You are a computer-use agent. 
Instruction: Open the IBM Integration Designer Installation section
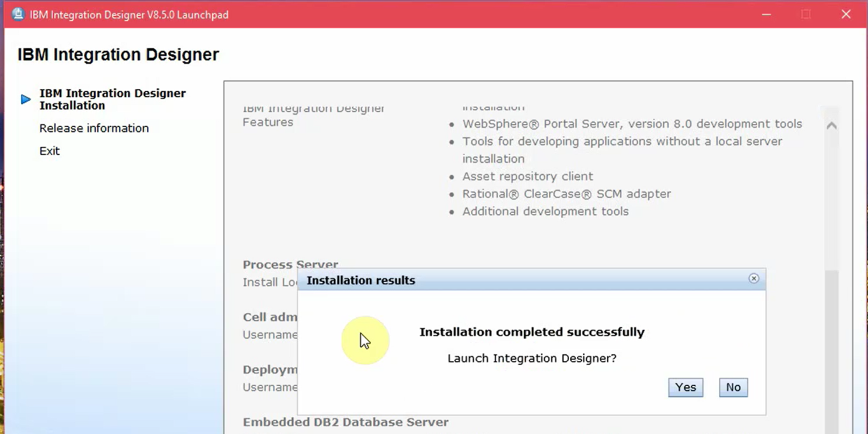(112, 99)
